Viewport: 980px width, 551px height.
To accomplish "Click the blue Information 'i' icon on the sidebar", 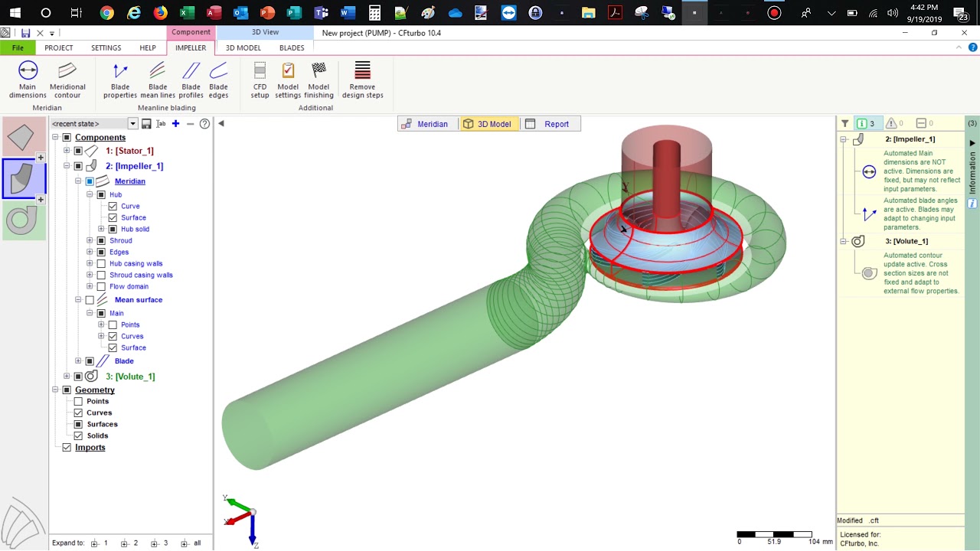I will [x=972, y=204].
